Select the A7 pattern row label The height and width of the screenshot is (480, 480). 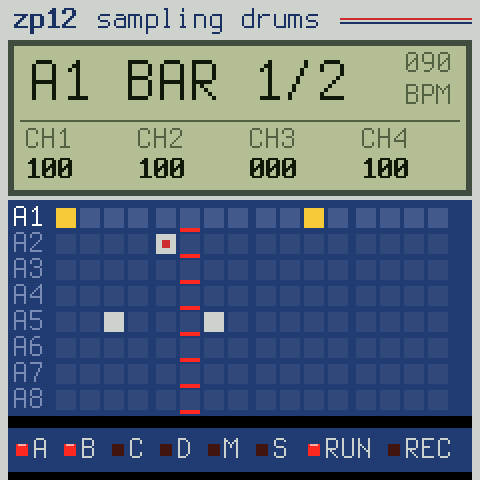pos(28,373)
